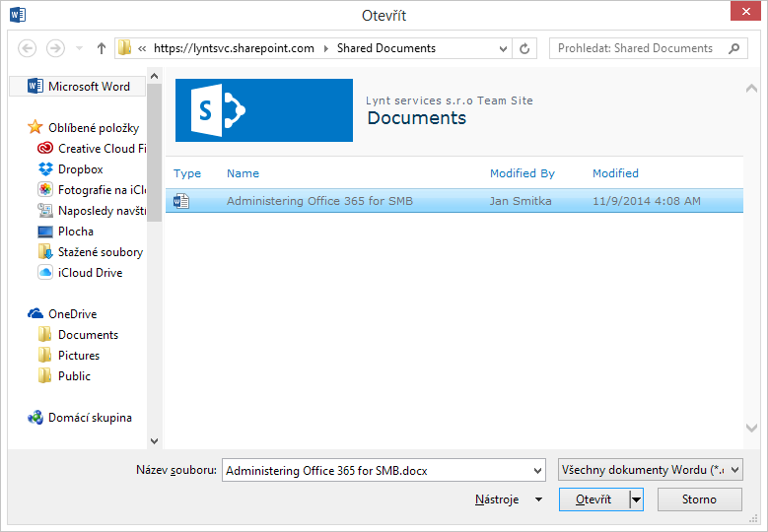Open address bar history dropdown

(503, 48)
